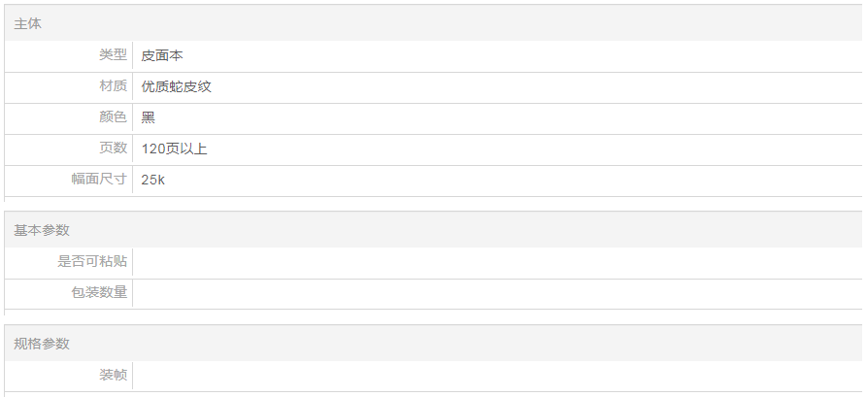Collapse the 规格参数 section header
Image resolution: width=868 pixels, height=397 pixels.
point(433,344)
